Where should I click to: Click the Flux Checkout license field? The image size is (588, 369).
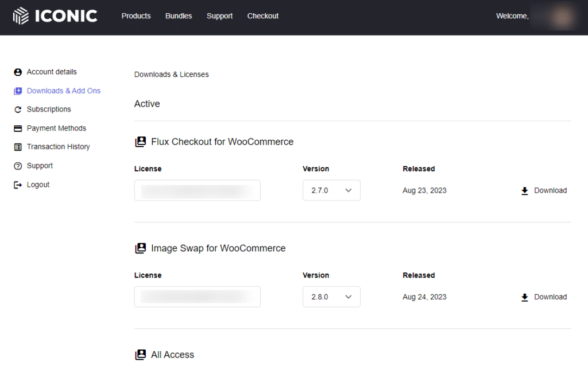(197, 190)
